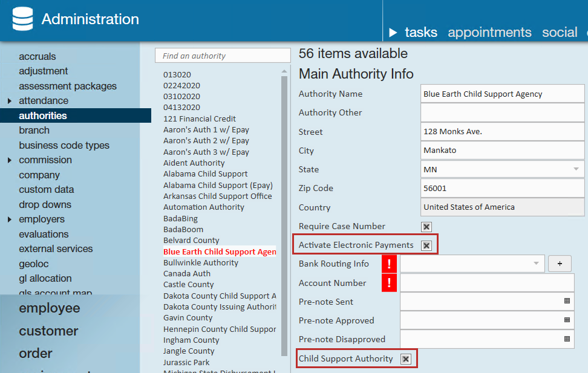Toggle Child Support Authority checkbox
This screenshot has width=588, height=373.
tap(406, 359)
